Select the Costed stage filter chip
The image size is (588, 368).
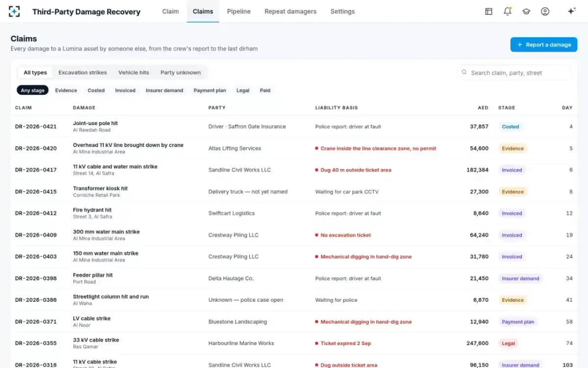[x=96, y=90]
